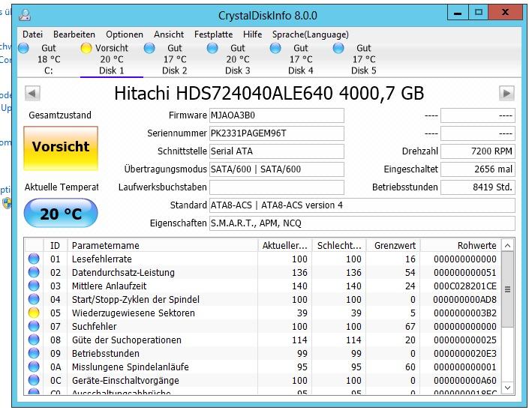
Task: Click the Parametername column header
Action: (163, 245)
